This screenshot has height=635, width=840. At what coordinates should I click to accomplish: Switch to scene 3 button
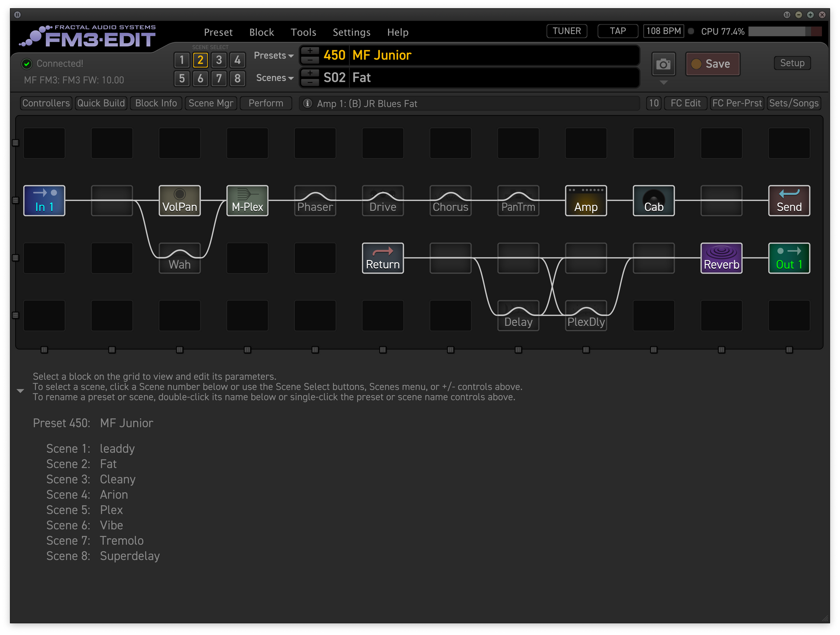tap(219, 60)
